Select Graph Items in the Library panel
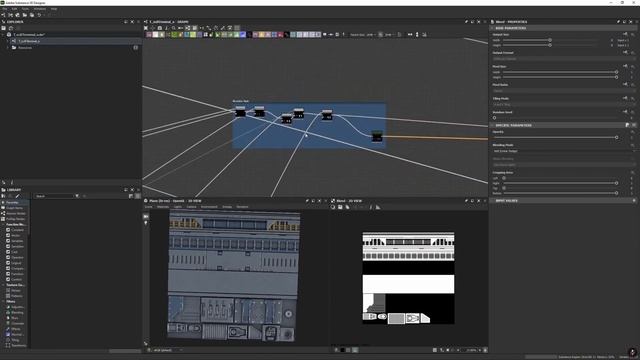The image size is (640, 360). click(x=14, y=208)
